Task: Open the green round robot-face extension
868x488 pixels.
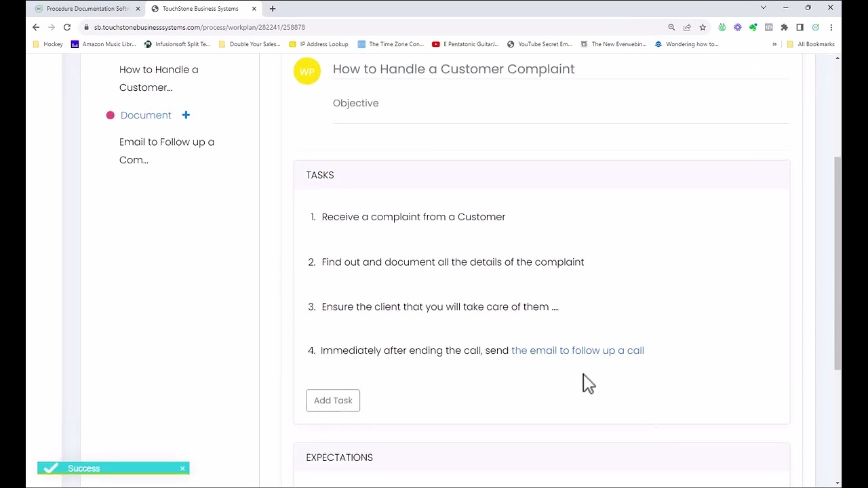Action: click(722, 27)
